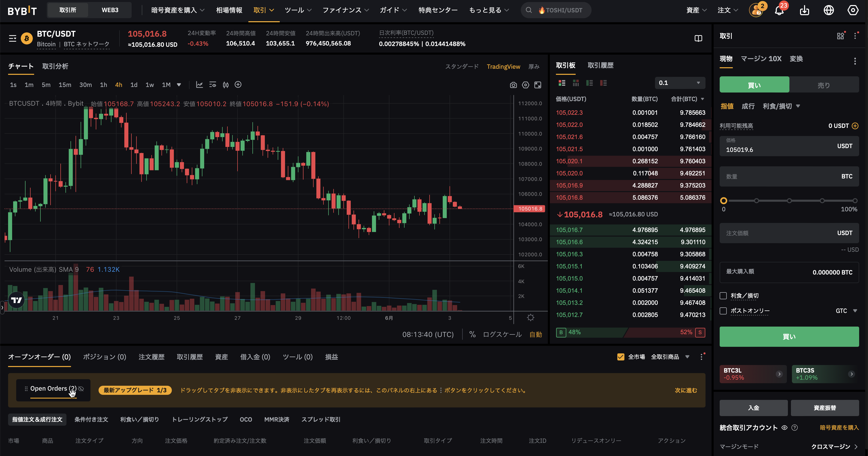
Task: Open 相場情報 menu item
Action: click(229, 10)
